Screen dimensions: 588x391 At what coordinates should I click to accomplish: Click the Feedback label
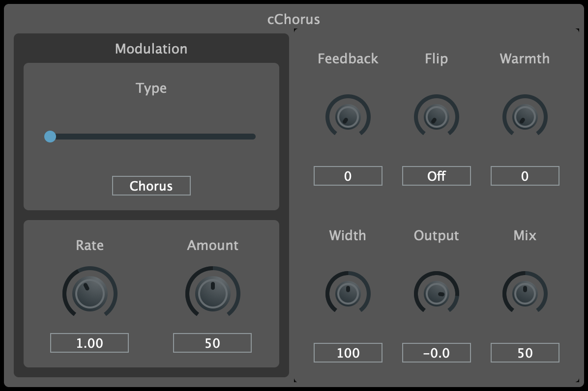(x=348, y=58)
